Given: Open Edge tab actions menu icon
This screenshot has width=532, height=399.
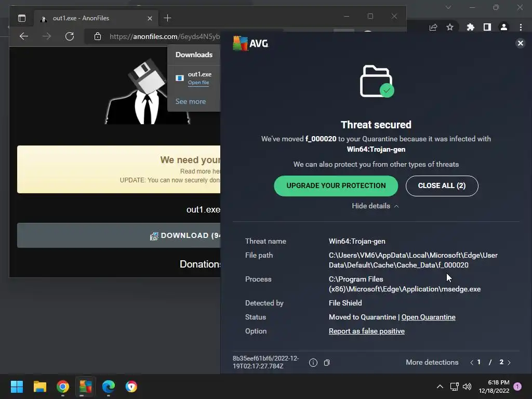Looking at the screenshot, I should click(22, 18).
